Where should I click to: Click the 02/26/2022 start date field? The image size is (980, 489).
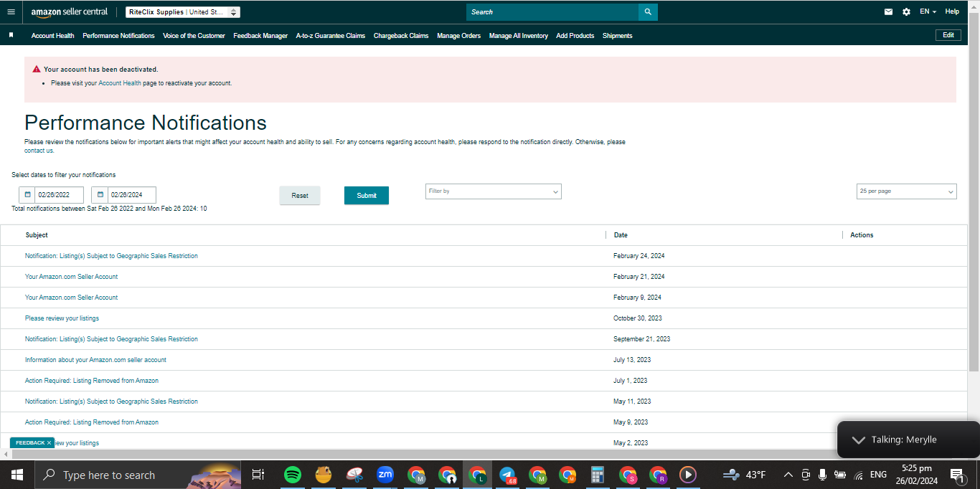tap(59, 195)
